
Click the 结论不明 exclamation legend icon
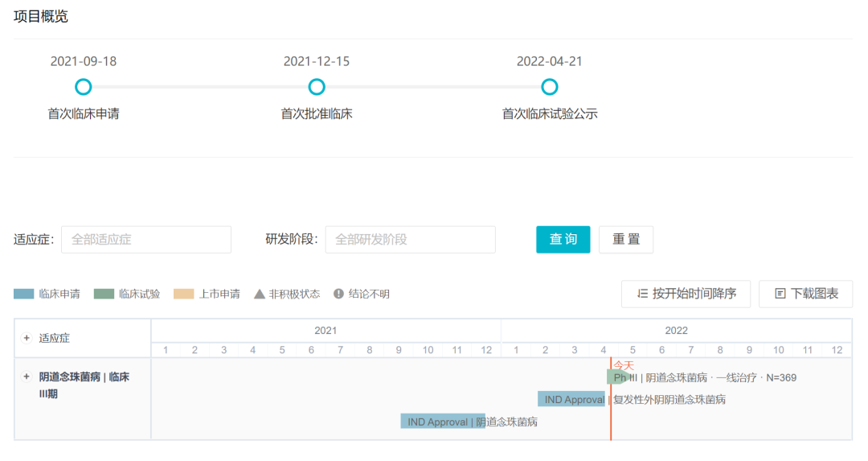point(338,294)
